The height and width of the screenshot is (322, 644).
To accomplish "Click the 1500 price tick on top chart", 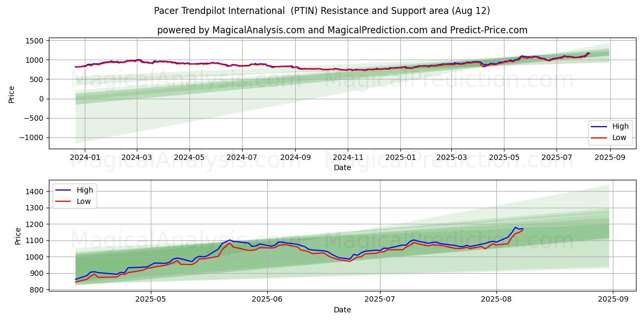I will [x=35, y=41].
